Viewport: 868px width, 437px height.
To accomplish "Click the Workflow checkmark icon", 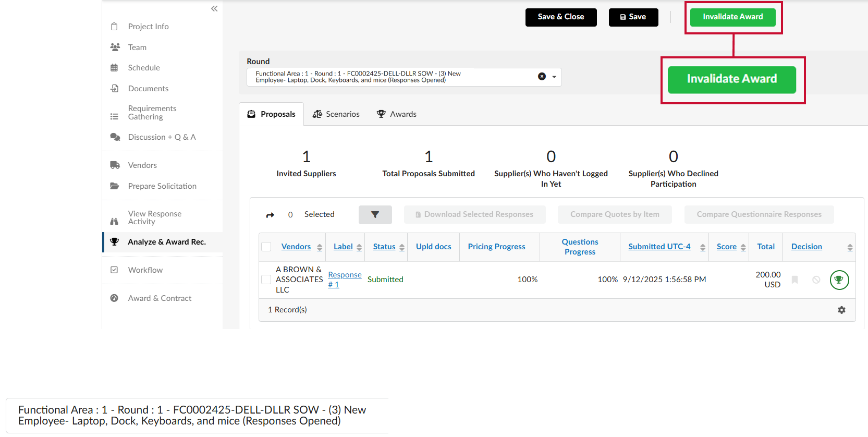I will [114, 270].
